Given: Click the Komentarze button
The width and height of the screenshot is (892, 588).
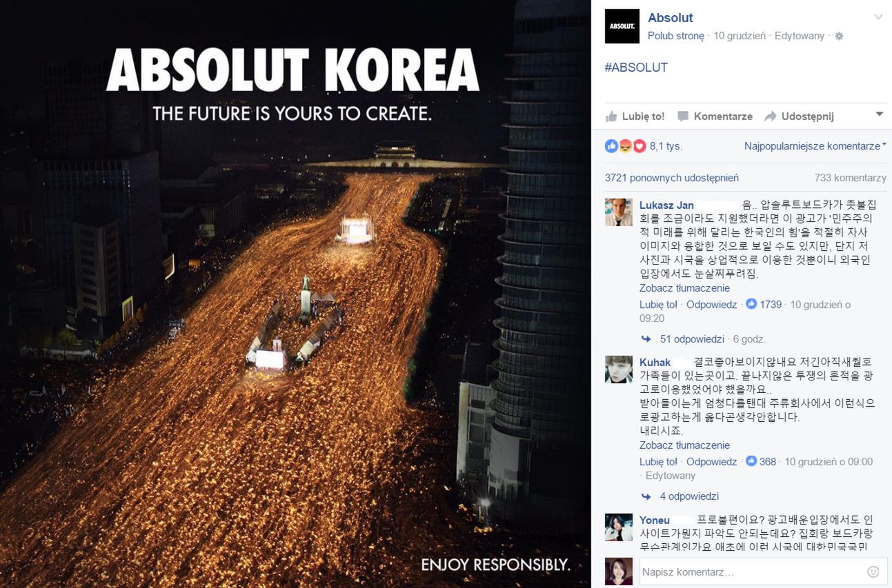Looking at the screenshot, I should tap(715, 116).
